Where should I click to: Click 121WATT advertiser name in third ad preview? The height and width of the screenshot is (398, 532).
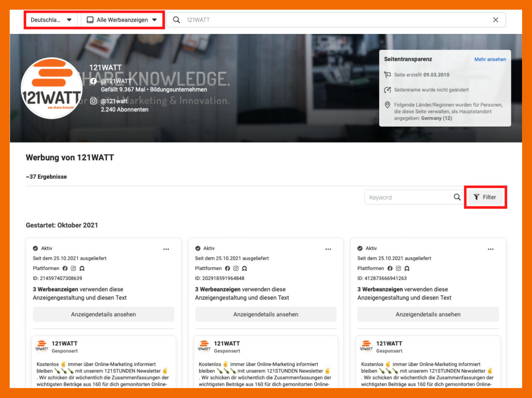[x=389, y=343]
